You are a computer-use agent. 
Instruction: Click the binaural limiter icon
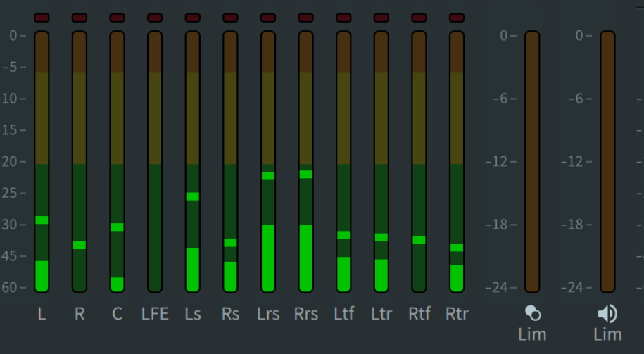click(x=533, y=313)
